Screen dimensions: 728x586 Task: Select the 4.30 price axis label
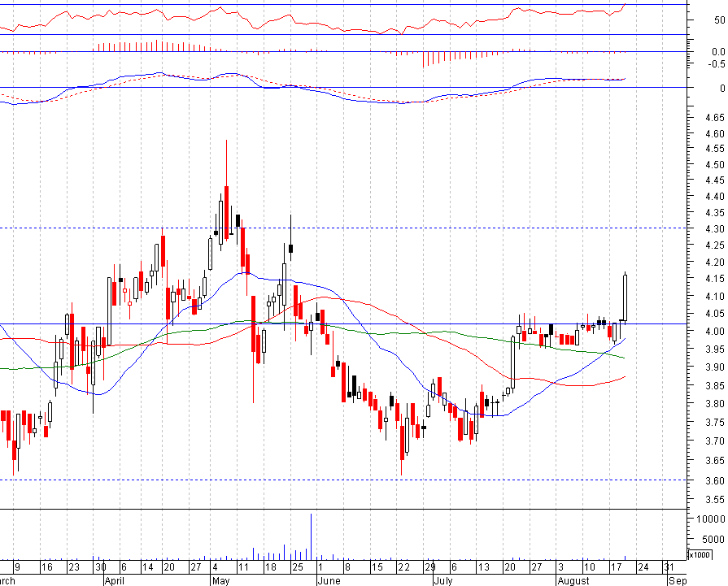tap(714, 228)
